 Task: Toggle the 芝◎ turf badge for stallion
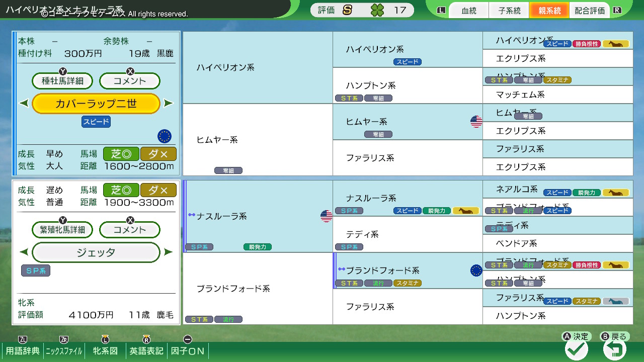coord(121,154)
